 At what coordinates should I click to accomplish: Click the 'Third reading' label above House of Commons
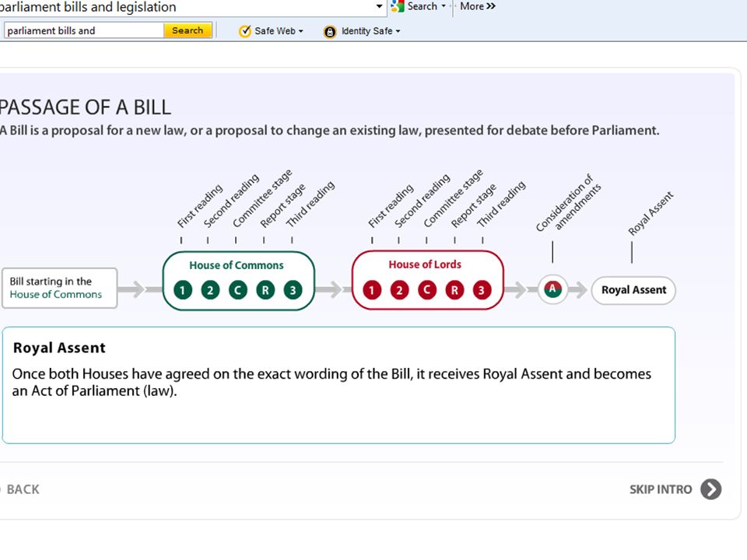pos(310,204)
